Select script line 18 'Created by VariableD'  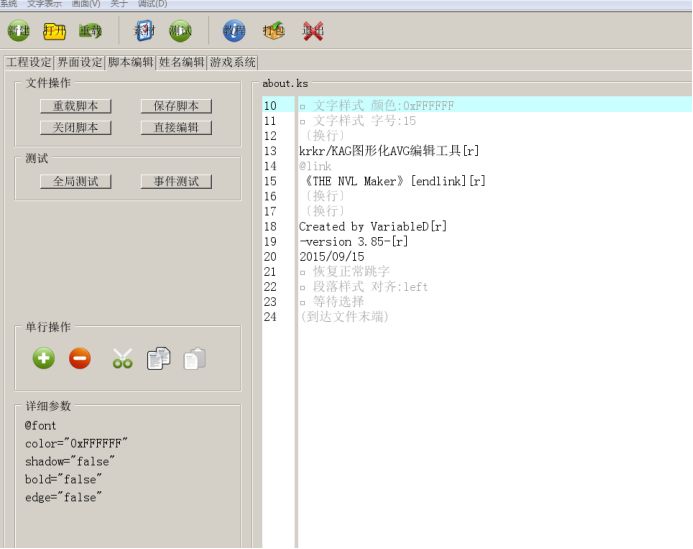tap(373, 227)
